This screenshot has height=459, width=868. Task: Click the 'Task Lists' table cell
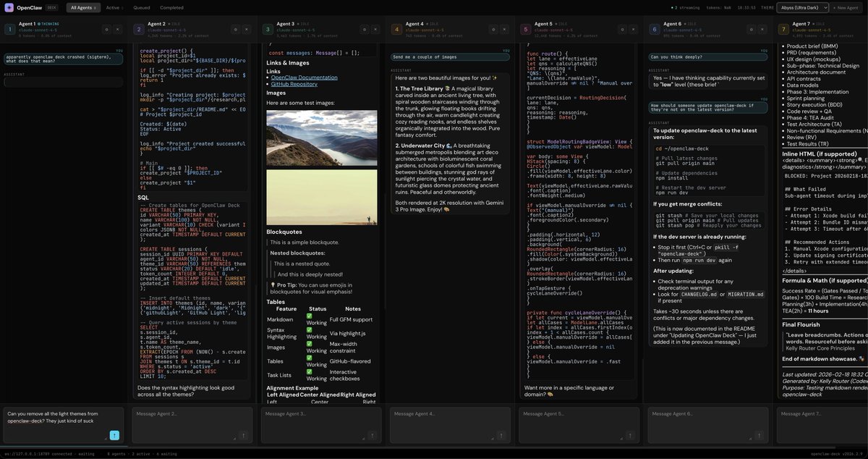[279, 374]
